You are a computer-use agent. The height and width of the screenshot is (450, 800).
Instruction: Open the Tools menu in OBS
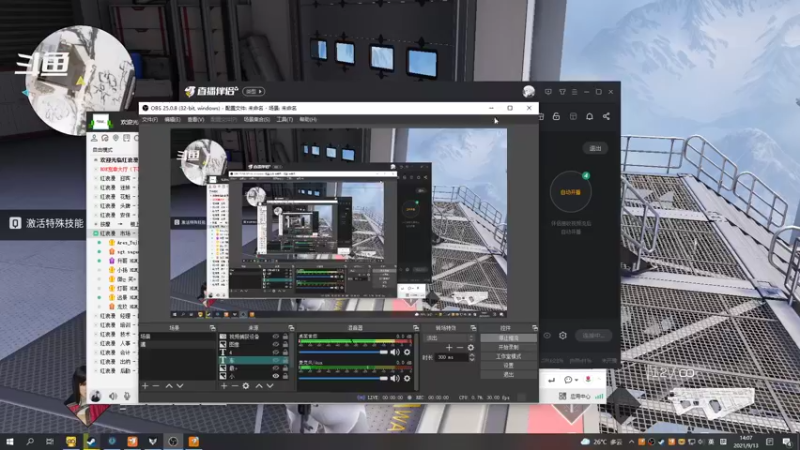[x=284, y=119]
